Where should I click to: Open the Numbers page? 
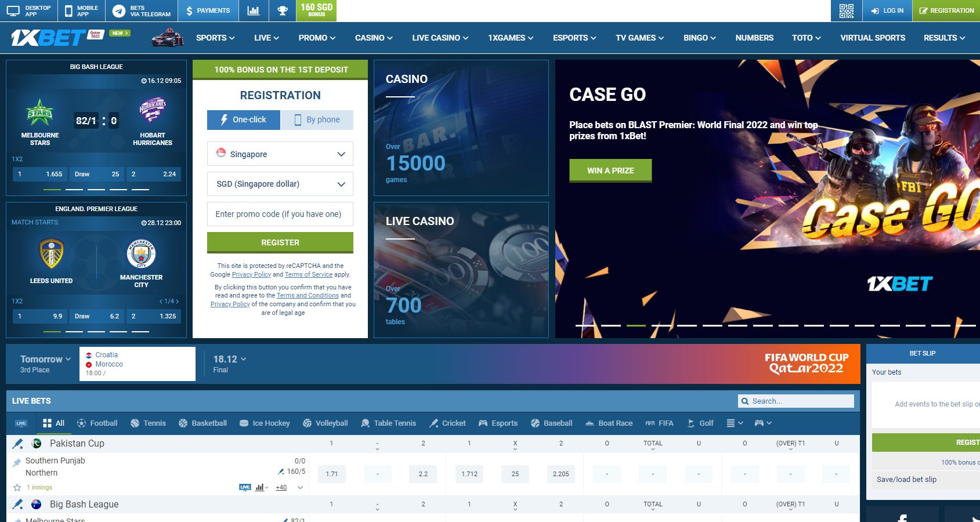tap(754, 38)
